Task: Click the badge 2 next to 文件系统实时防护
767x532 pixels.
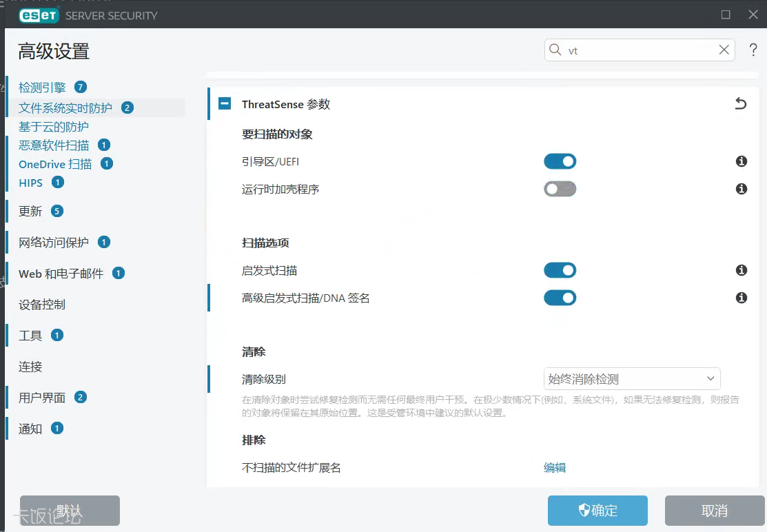Action: (127, 108)
